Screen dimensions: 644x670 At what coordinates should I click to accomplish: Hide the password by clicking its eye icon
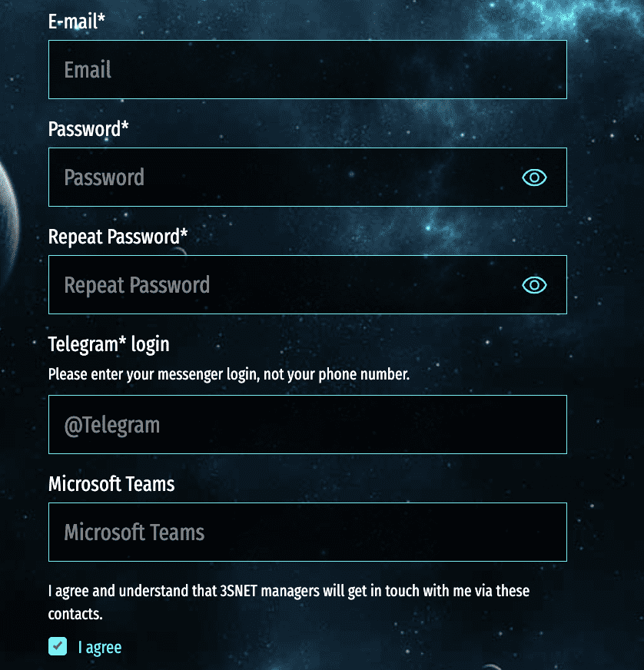coord(534,177)
